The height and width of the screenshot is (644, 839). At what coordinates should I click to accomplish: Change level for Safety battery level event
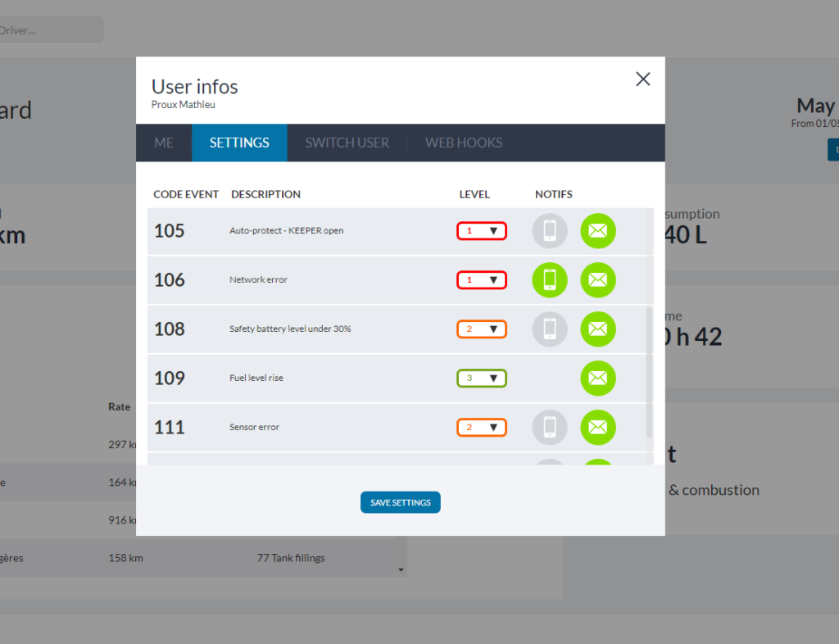coord(482,329)
